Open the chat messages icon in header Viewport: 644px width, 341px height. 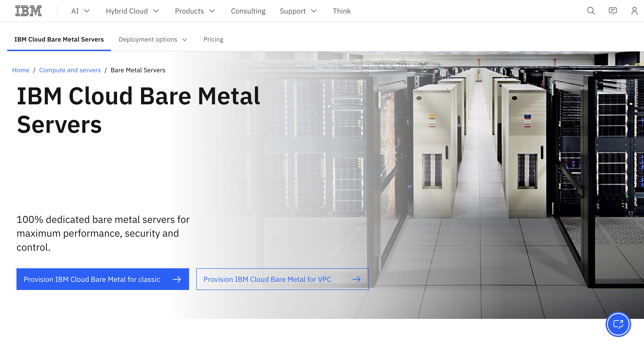coord(612,11)
